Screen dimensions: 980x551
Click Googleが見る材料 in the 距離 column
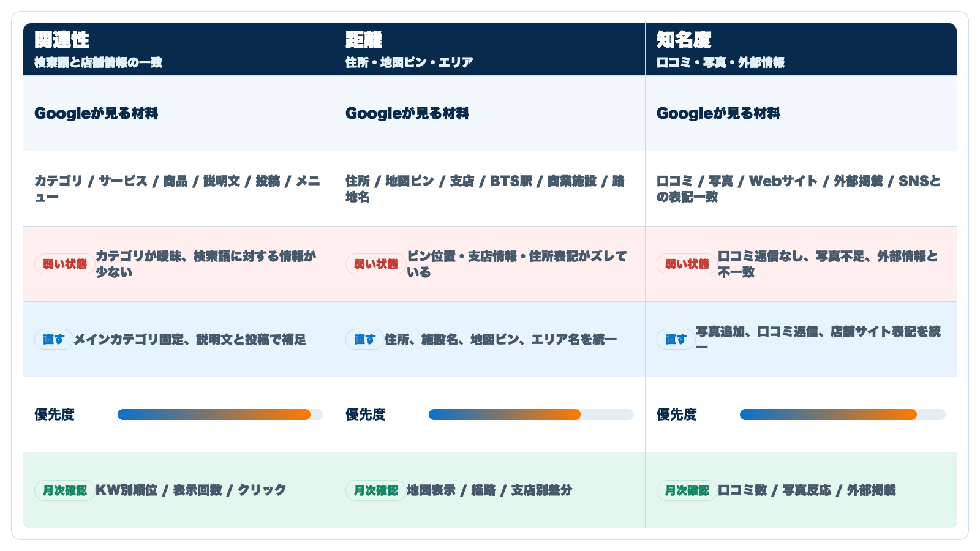pos(407,113)
